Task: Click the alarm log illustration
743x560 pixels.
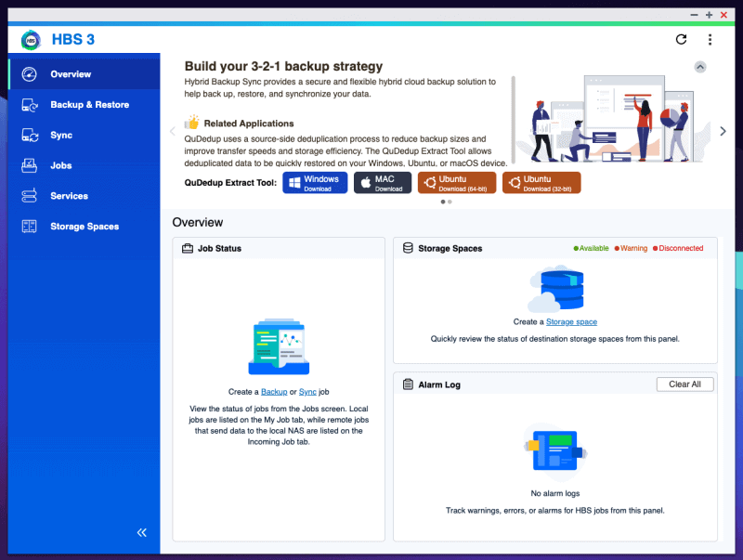Action: click(555, 450)
